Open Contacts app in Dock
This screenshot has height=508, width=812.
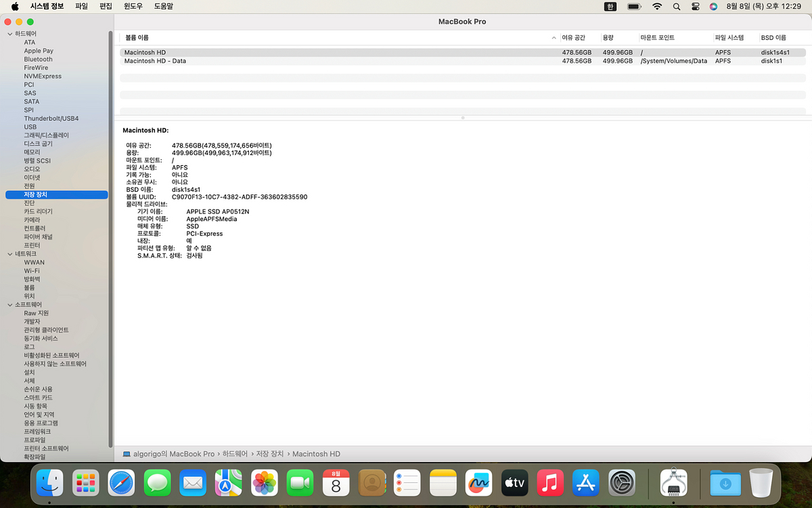371,483
